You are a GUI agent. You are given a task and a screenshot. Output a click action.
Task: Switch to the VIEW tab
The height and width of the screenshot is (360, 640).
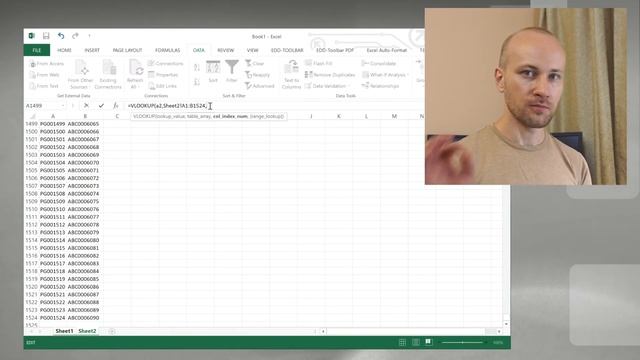tap(252, 50)
